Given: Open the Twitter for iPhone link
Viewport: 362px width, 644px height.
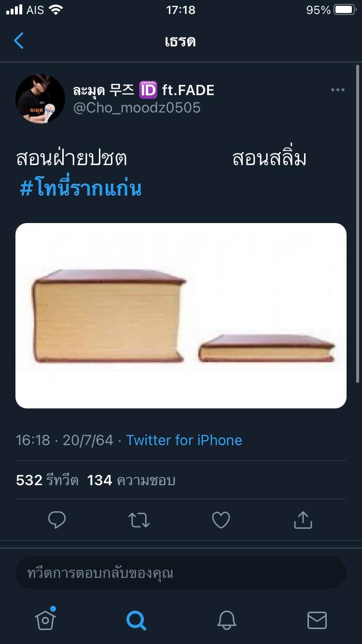Looking at the screenshot, I should [x=184, y=440].
